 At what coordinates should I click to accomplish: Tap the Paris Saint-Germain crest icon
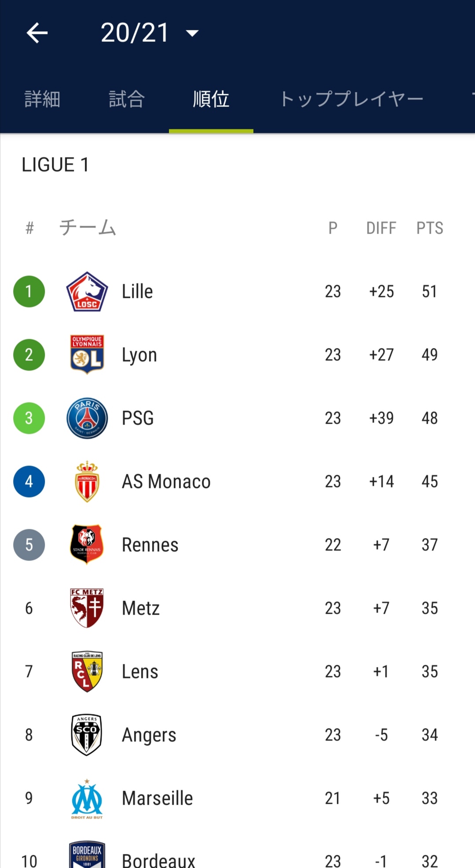(87, 418)
